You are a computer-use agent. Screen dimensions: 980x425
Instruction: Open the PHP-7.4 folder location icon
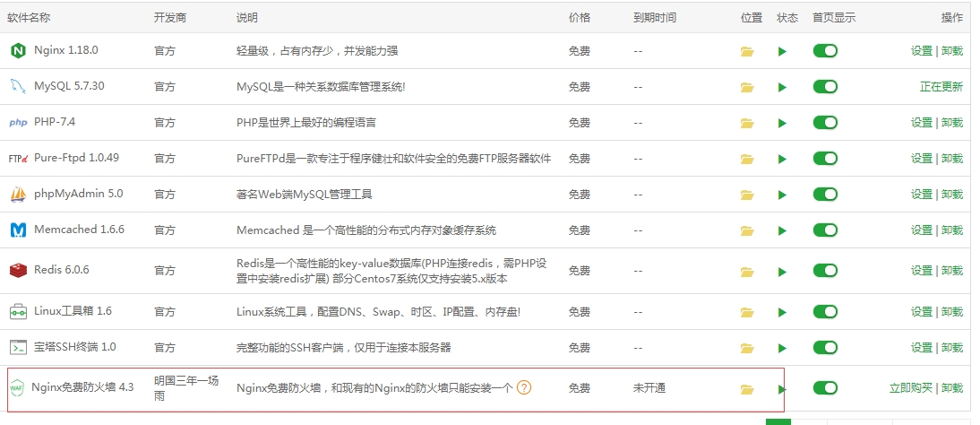pos(747,124)
